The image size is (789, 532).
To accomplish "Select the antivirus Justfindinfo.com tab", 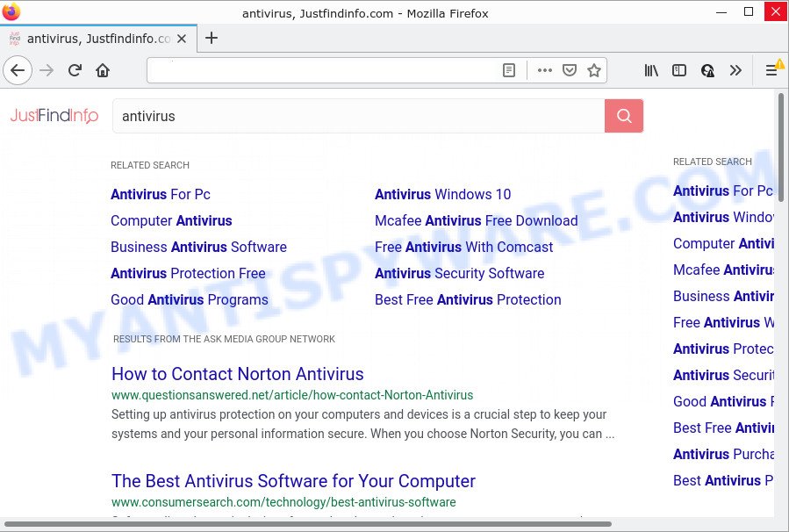I will tap(98, 39).
